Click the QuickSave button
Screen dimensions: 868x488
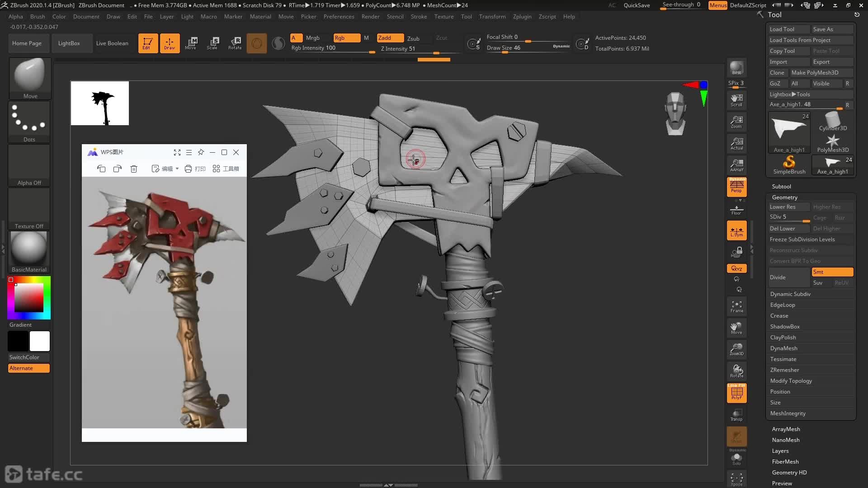pos(637,5)
